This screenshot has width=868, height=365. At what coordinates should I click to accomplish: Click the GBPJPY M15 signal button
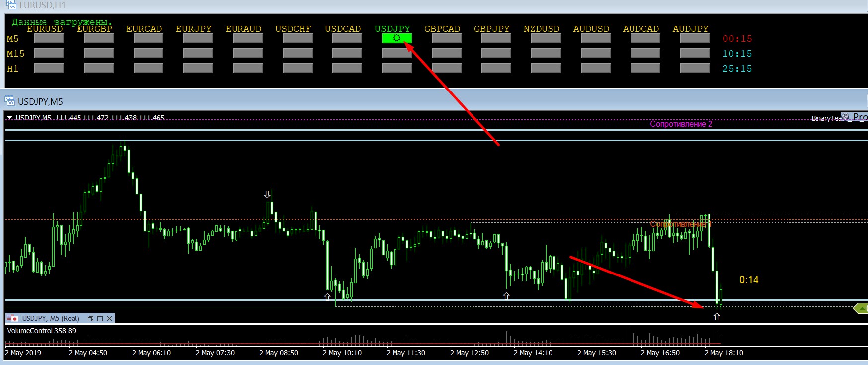(496, 53)
